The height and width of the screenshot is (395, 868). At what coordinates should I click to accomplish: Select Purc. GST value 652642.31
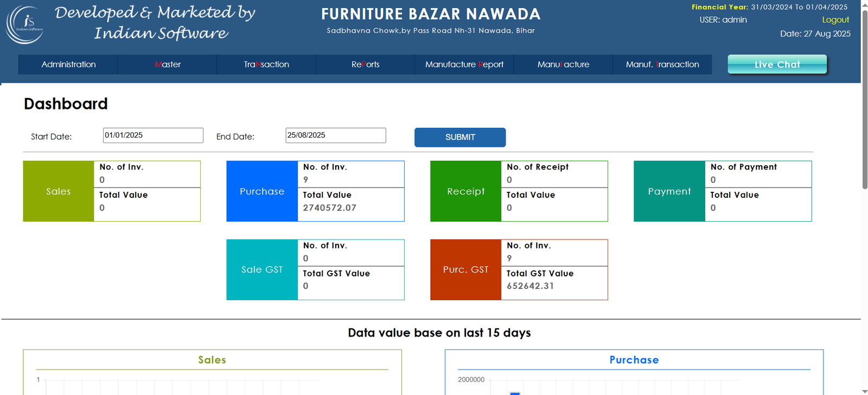point(531,286)
